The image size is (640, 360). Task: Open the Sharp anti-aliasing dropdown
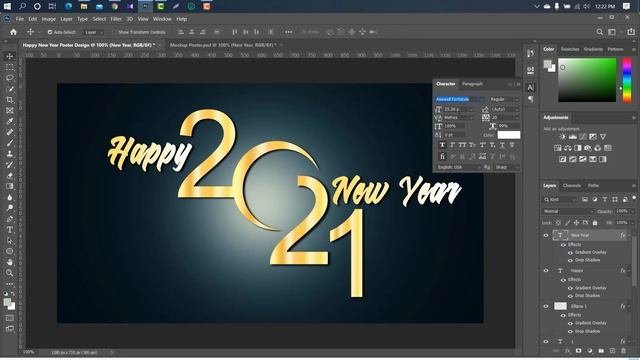[507, 167]
